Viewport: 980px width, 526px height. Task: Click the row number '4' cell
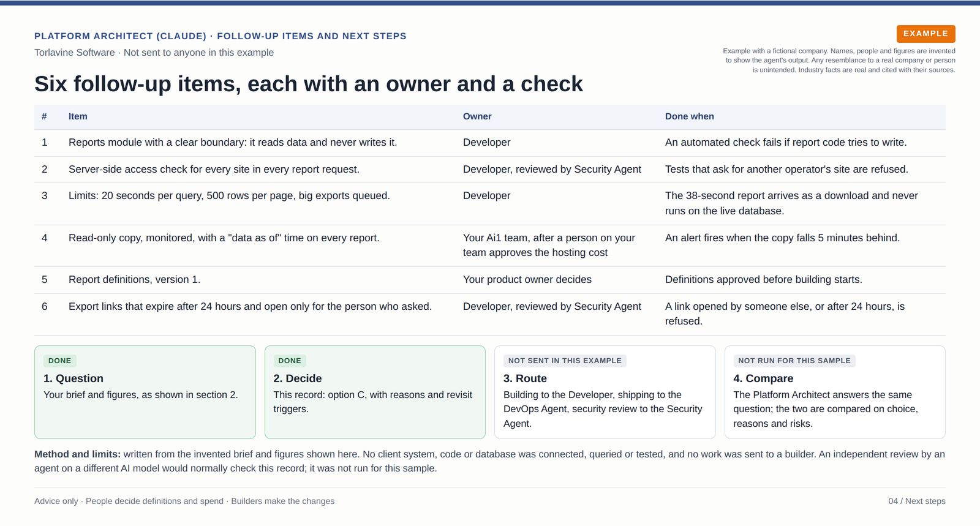[x=44, y=238]
